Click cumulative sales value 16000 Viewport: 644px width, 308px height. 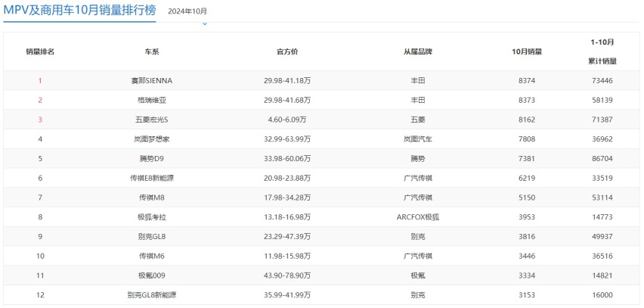pyautogui.click(x=602, y=295)
